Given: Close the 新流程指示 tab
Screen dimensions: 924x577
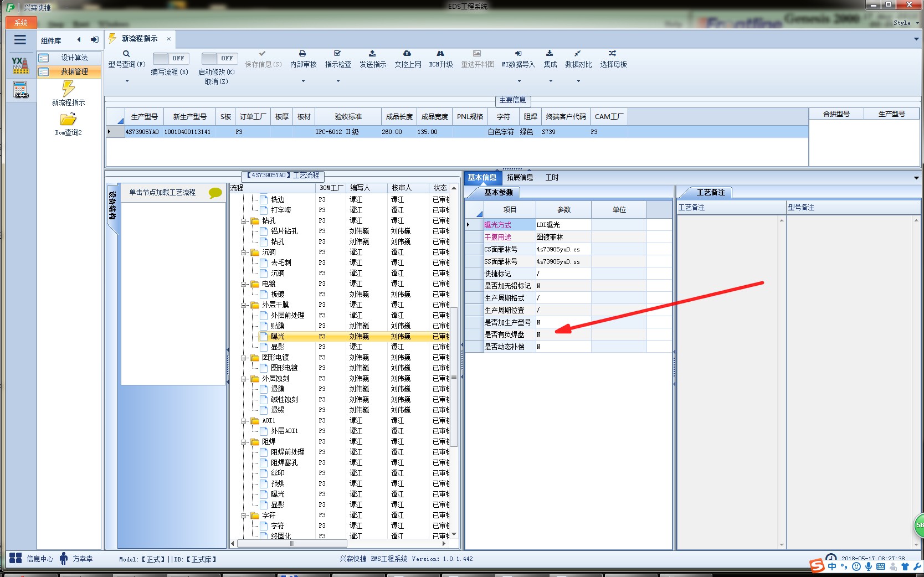Looking at the screenshot, I should tap(168, 39).
